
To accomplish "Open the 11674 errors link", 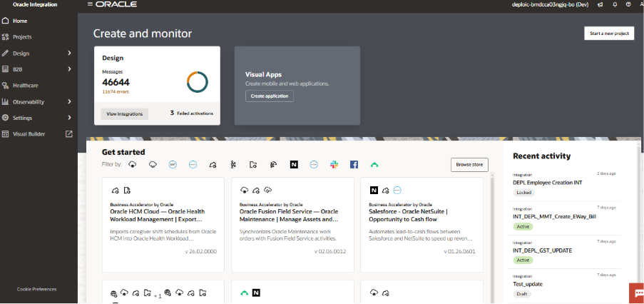I will [116, 91].
